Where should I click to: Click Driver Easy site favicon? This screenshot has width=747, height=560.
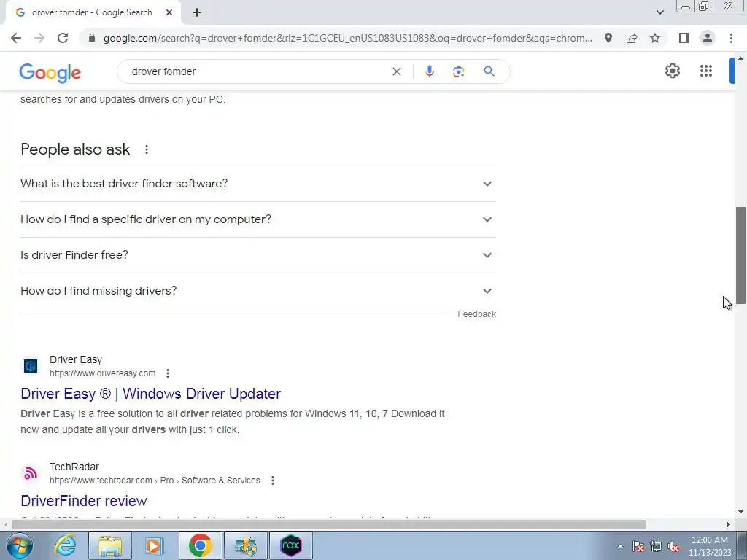(31, 366)
